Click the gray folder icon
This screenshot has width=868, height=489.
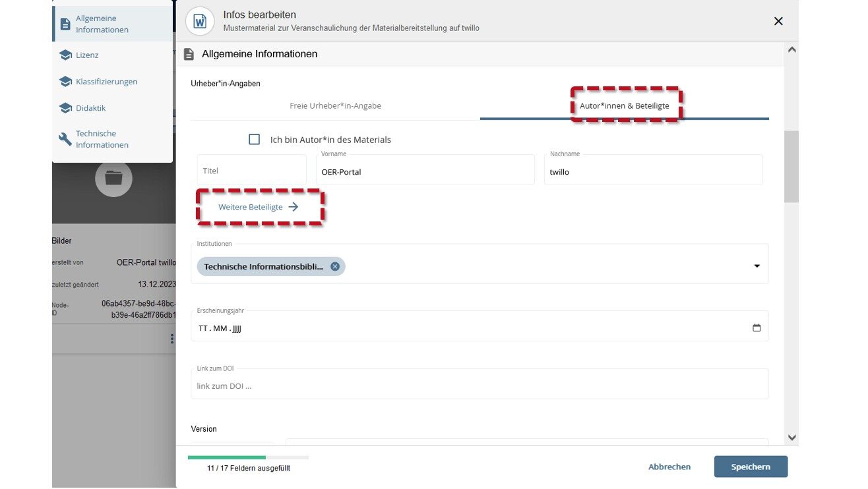coord(113,178)
